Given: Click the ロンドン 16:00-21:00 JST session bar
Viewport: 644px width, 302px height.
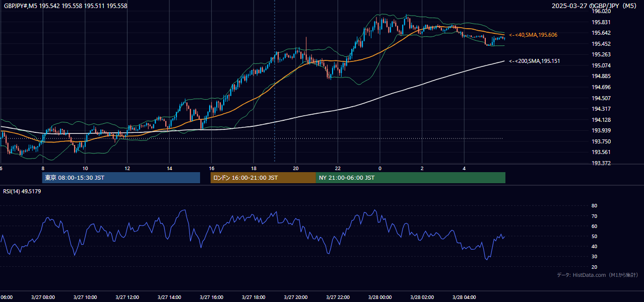Looking at the screenshot, I should coord(263,178).
